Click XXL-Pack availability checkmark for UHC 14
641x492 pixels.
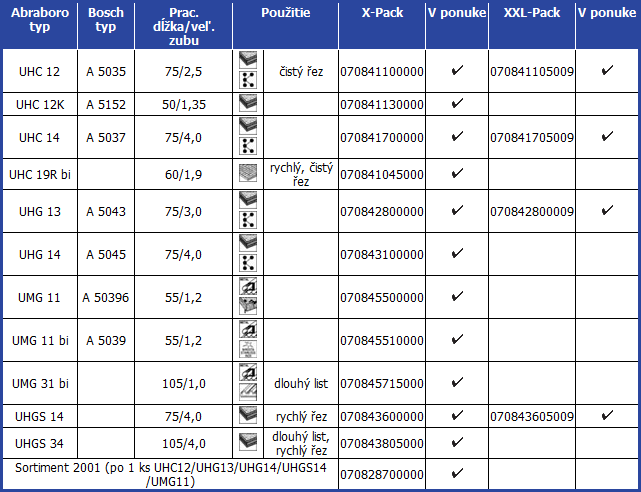(607, 136)
